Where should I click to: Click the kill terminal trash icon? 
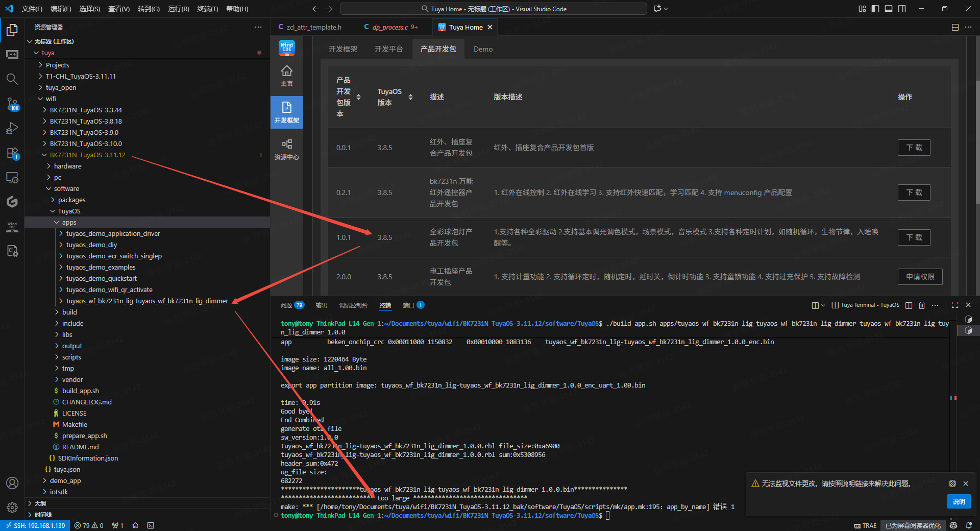click(x=922, y=305)
